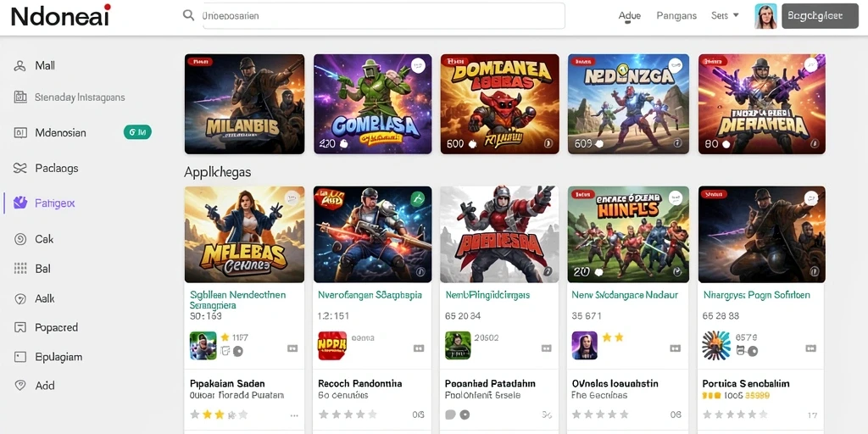Open the Mdenosian sidebar item
Viewport: 868px width, 434px height.
coord(60,133)
